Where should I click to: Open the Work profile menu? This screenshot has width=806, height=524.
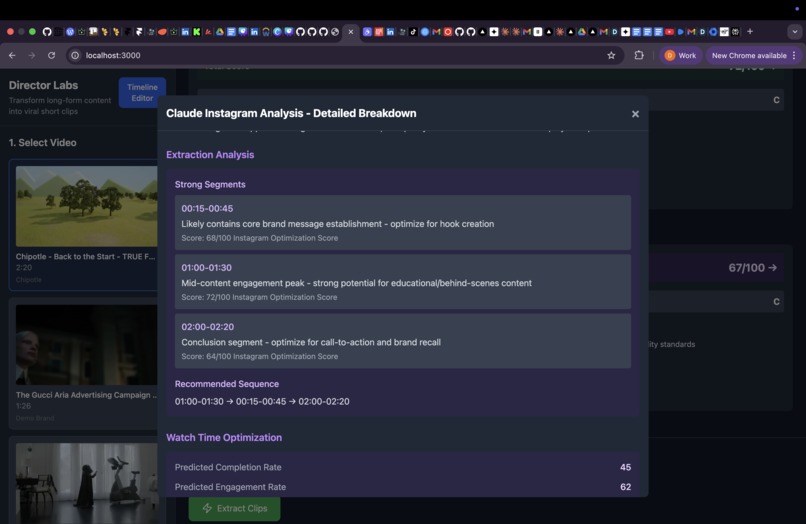[x=680, y=55]
